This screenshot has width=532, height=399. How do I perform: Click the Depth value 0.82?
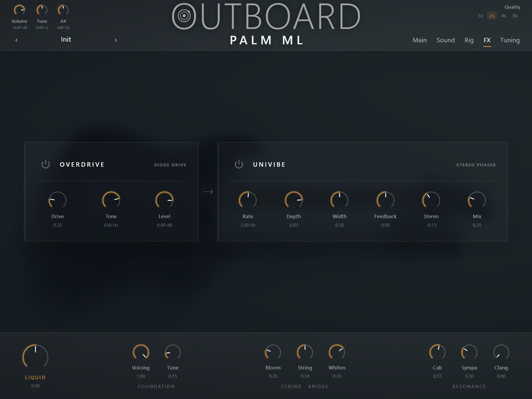click(294, 225)
